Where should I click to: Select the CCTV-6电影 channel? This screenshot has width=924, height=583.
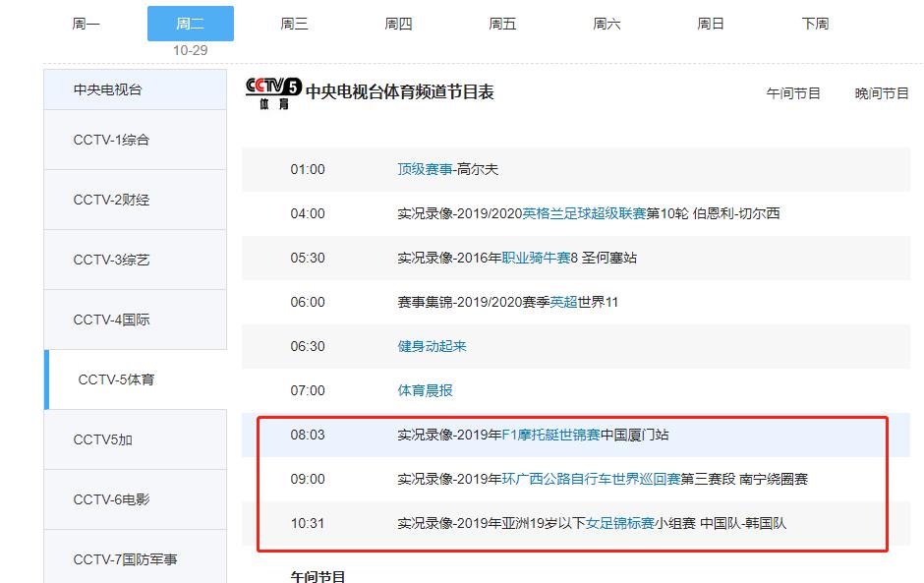click(108, 498)
